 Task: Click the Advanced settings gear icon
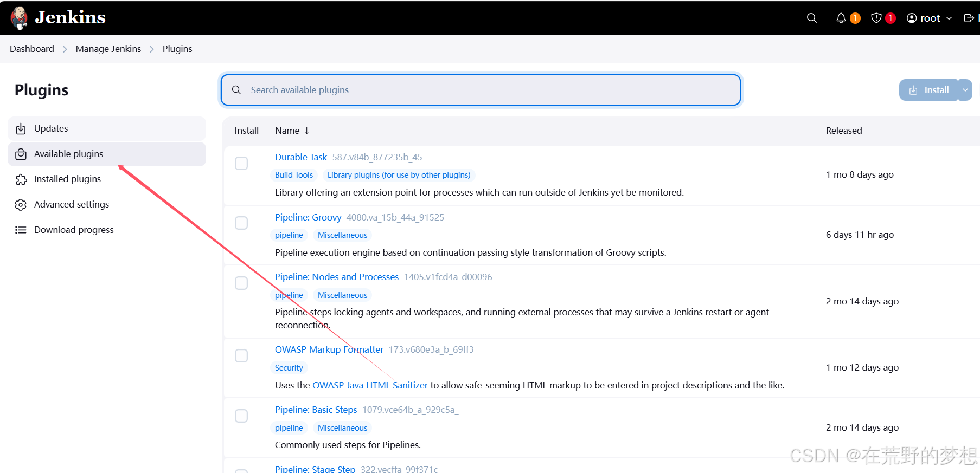coord(21,204)
